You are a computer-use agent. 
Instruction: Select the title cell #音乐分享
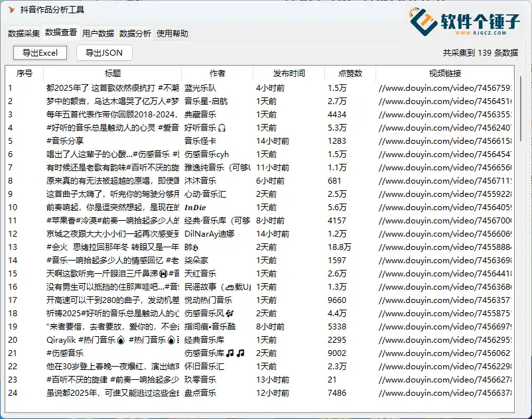pyautogui.click(x=65, y=141)
